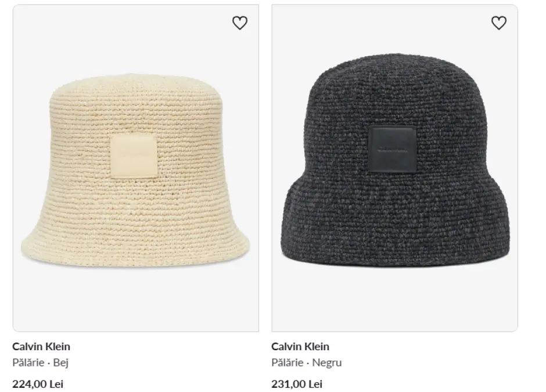The height and width of the screenshot is (392, 546).
Task: Open the black knit hat image
Action: (x=394, y=168)
